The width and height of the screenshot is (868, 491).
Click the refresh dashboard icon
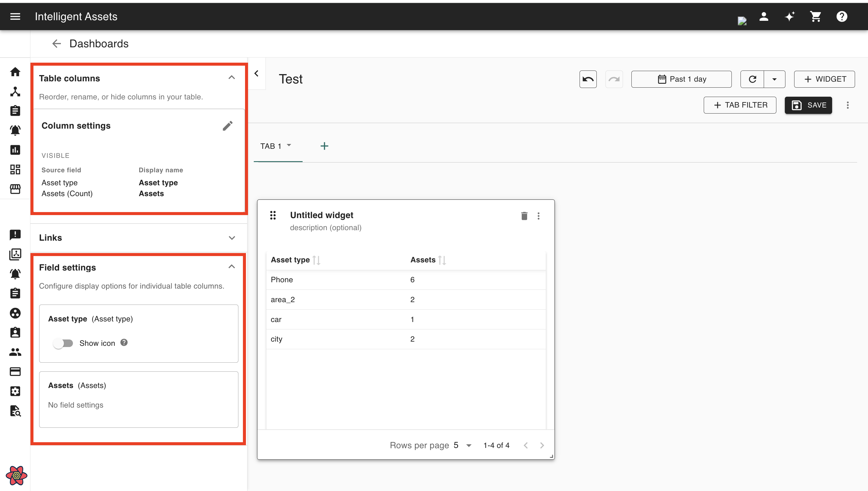[x=752, y=79]
